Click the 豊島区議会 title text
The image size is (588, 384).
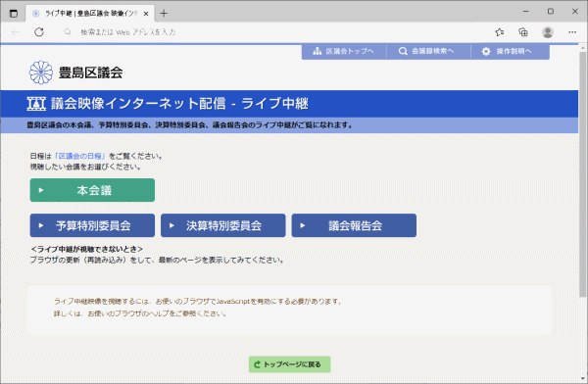click(90, 72)
